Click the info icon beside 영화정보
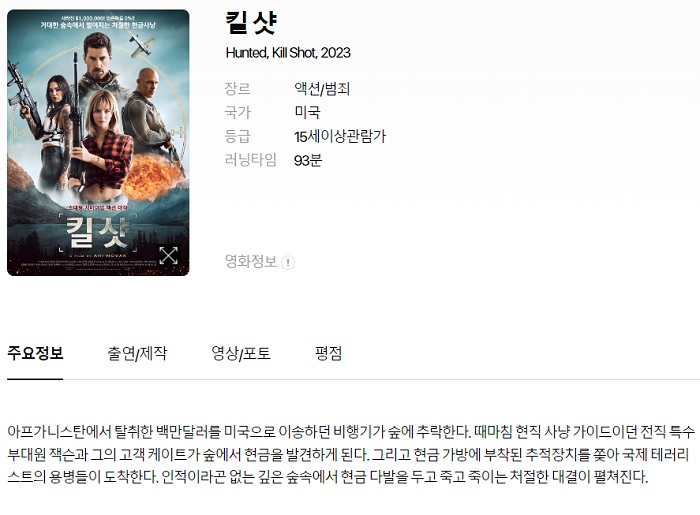 [288, 262]
